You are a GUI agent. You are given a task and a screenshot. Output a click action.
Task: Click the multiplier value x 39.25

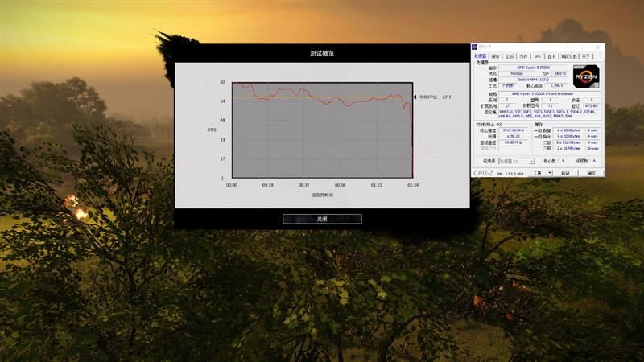pyautogui.click(x=514, y=136)
